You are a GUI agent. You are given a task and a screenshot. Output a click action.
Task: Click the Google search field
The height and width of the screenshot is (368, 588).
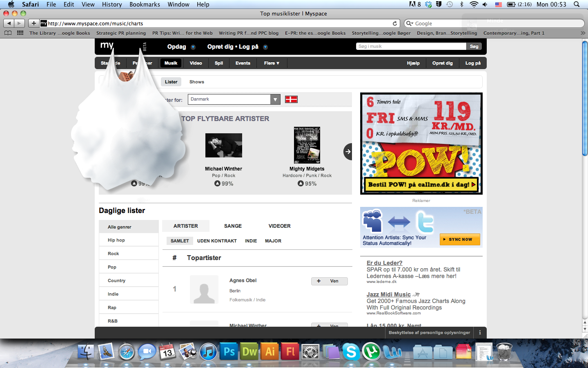pos(494,23)
